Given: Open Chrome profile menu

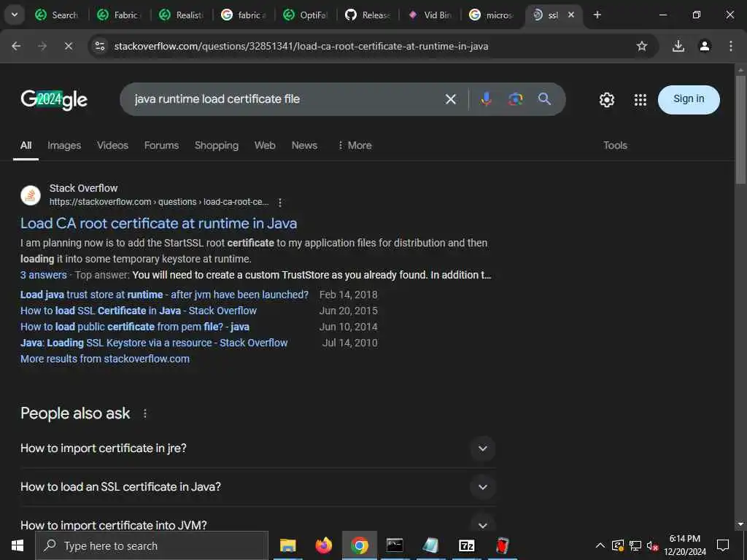Looking at the screenshot, I should pos(705,46).
